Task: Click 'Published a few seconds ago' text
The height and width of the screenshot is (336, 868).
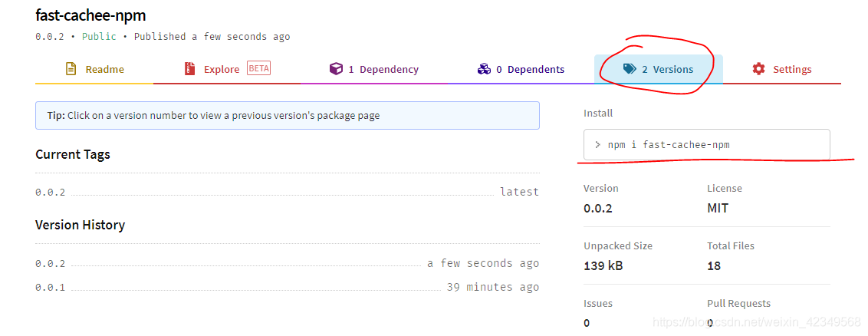Action: 212,37
